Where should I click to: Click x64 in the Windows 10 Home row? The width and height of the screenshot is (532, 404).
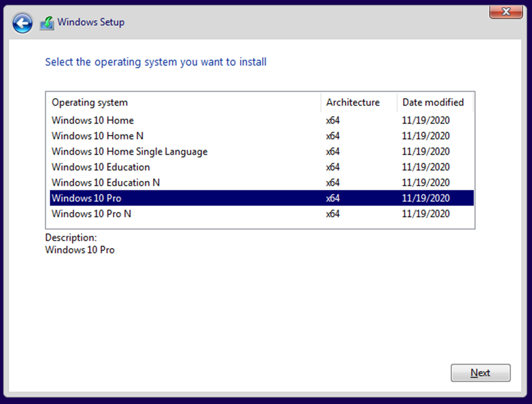pyautogui.click(x=333, y=120)
